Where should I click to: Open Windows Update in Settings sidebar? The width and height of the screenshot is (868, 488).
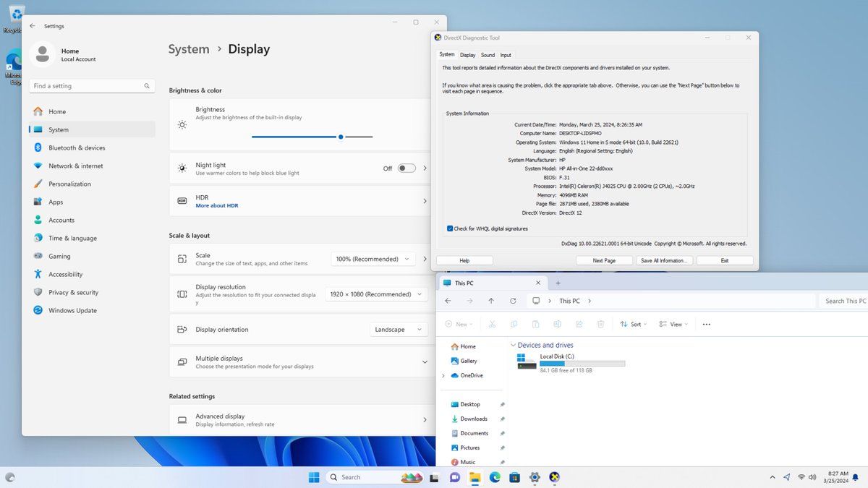pos(92,310)
